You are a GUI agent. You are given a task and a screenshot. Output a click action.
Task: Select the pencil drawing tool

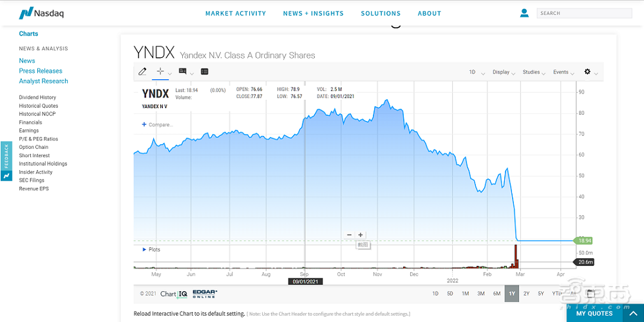click(x=142, y=71)
